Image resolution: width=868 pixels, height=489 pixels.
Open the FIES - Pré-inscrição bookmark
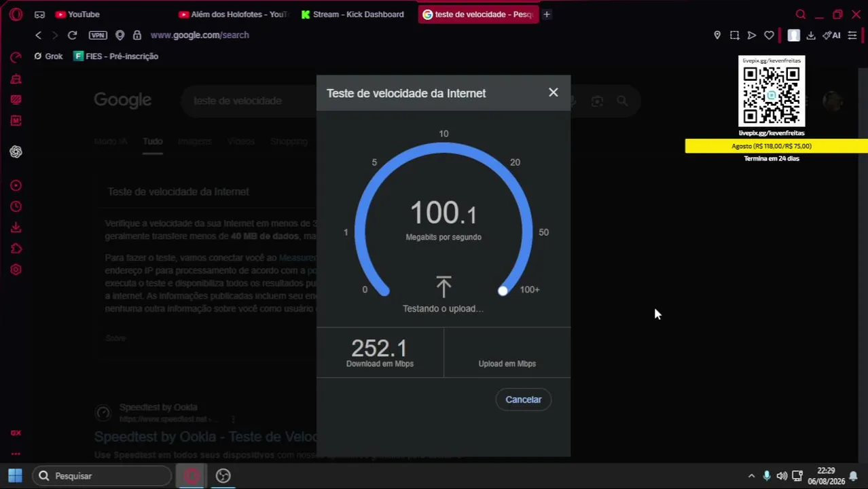coord(116,56)
